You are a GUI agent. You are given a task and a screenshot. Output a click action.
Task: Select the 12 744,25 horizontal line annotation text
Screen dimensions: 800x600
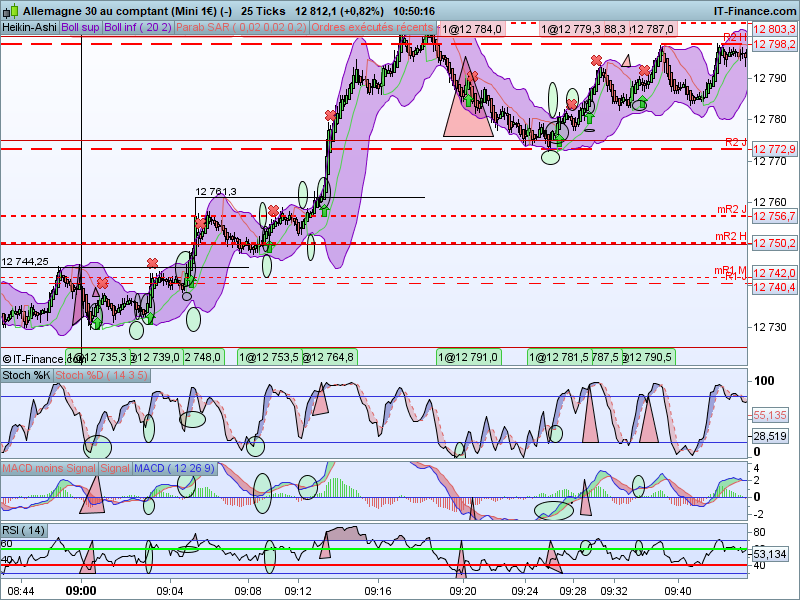(25, 262)
